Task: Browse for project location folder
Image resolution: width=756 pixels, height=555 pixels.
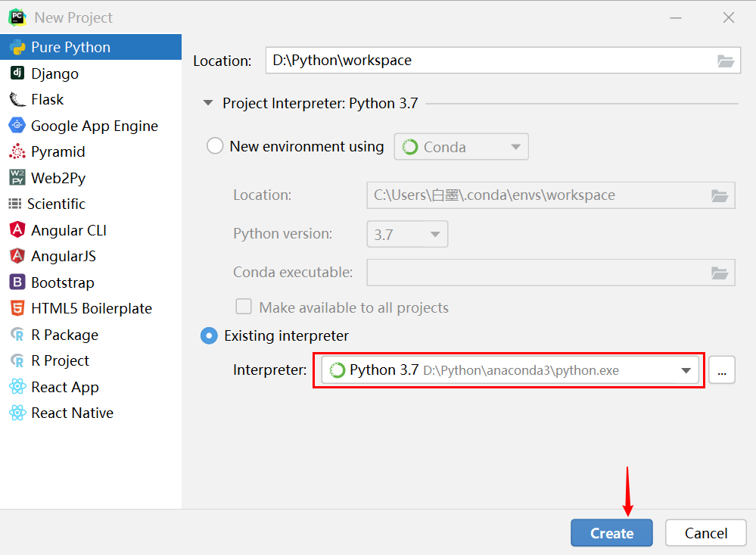Action: 725,61
